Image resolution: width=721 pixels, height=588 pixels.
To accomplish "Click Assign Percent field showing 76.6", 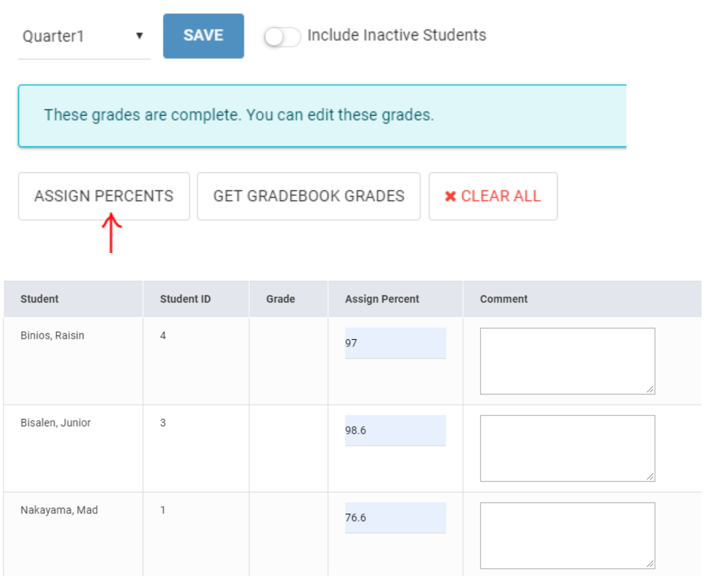I will [x=395, y=517].
